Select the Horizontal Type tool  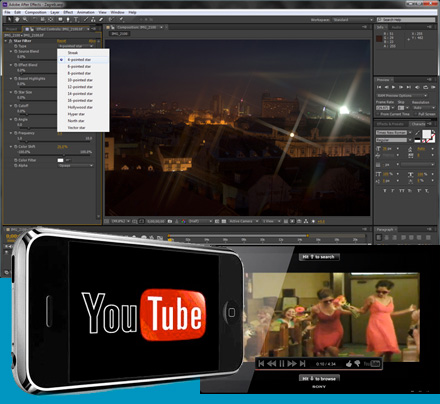pos(76,20)
